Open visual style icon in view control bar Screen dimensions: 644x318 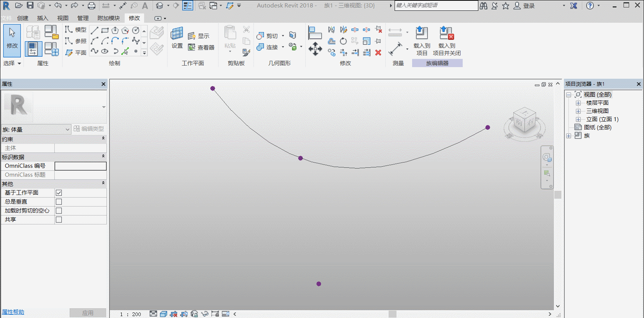pos(163,314)
